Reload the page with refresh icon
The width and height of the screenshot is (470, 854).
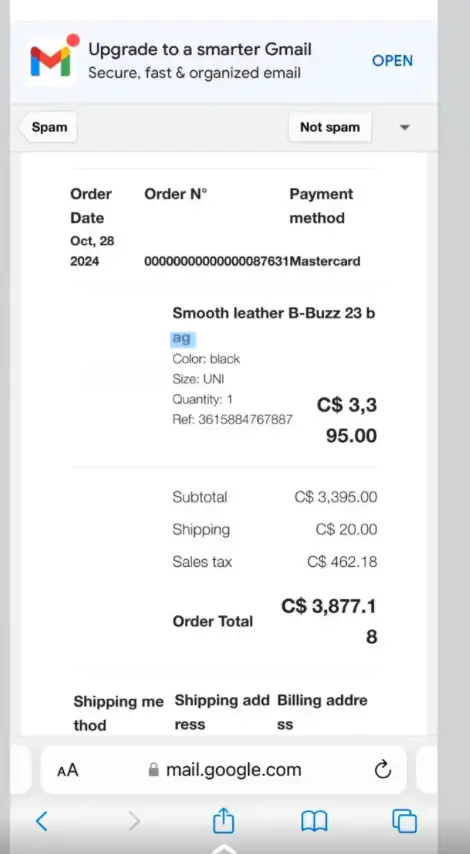[x=383, y=770]
